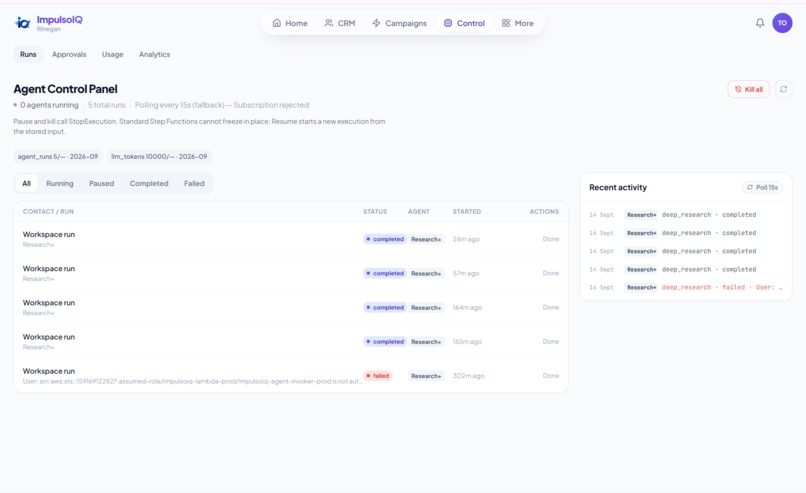Click the Recent activity heading
The image size is (806, 493).
coord(618,187)
